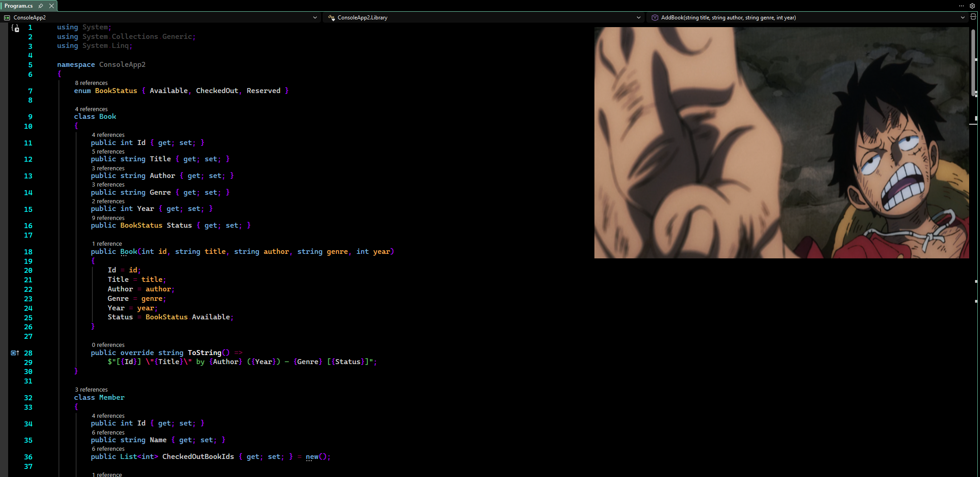Open the AddBook member navigation dropdown
980x477 pixels.
click(x=963, y=17)
